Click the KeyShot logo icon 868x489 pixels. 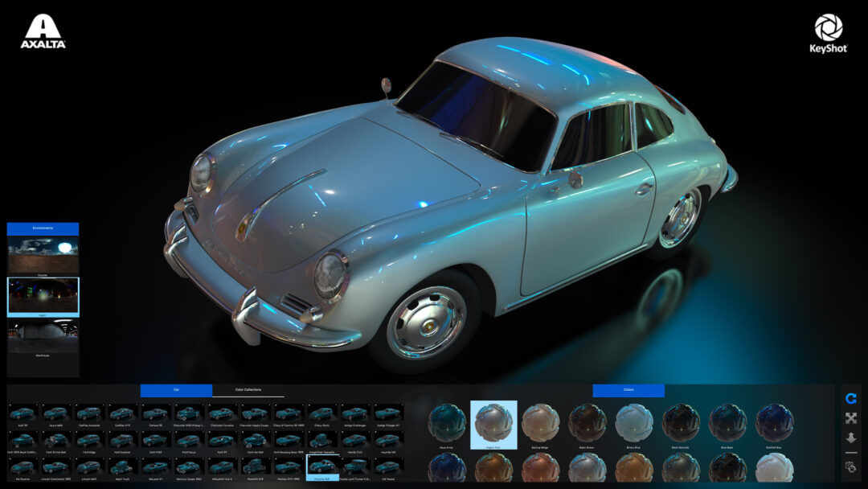click(x=828, y=27)
